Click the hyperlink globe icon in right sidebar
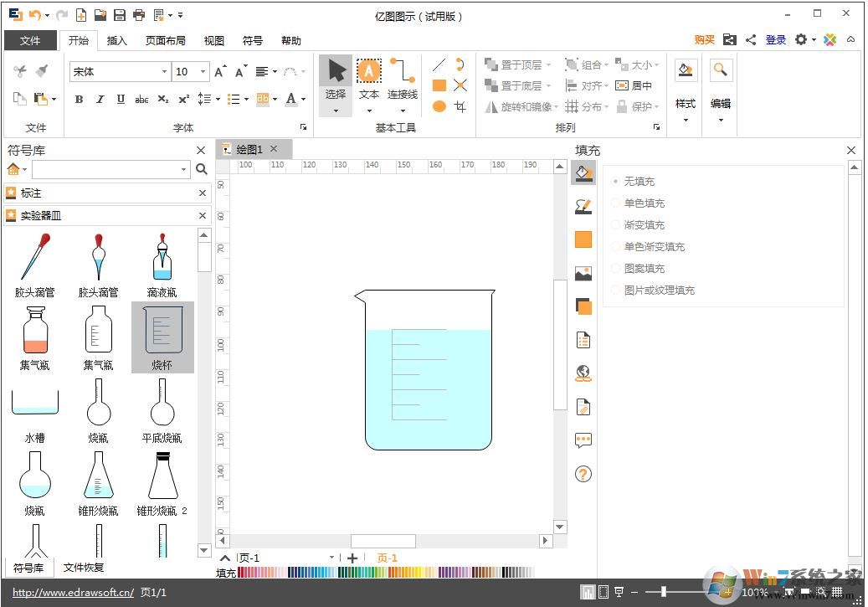 click(583, 373)
